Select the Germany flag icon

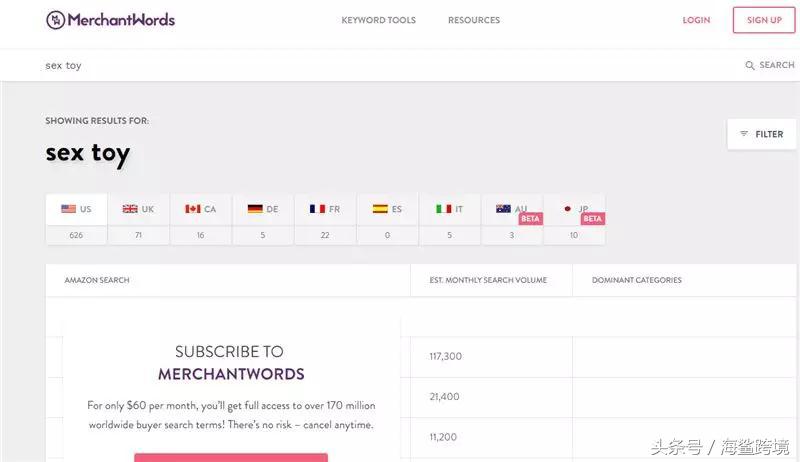tap(255, 209)
